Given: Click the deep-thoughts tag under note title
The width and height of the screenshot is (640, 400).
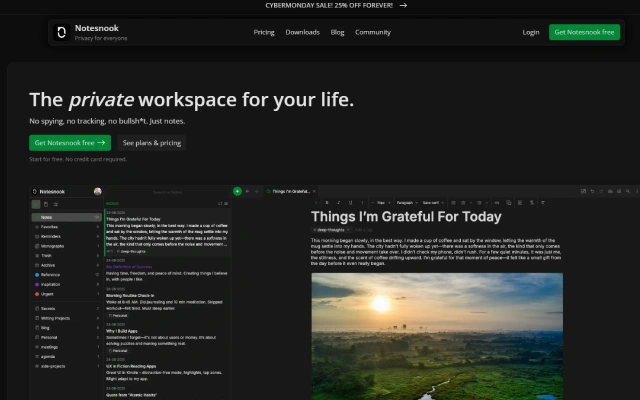Looking at the screenshot, I should point(331,230).
